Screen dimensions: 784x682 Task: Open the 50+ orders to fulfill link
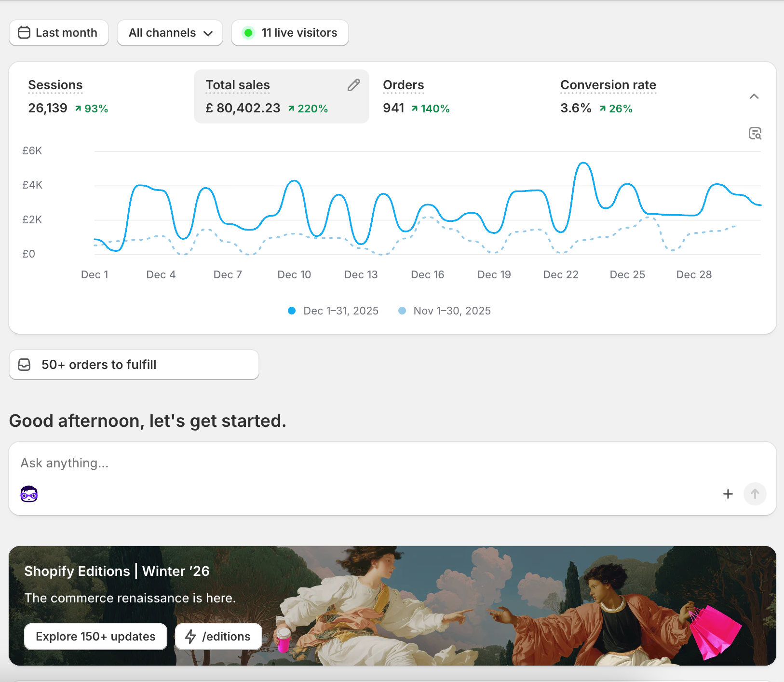134,365
